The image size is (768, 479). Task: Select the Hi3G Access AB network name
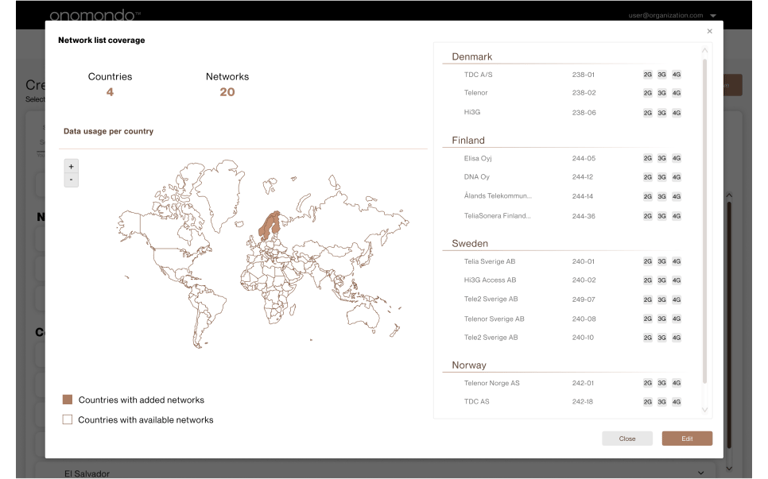[490, 280]
